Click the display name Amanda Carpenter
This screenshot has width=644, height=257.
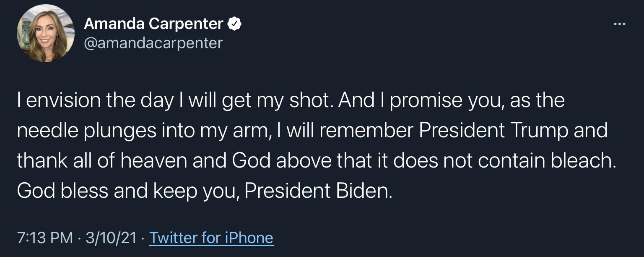coord(153,24)
